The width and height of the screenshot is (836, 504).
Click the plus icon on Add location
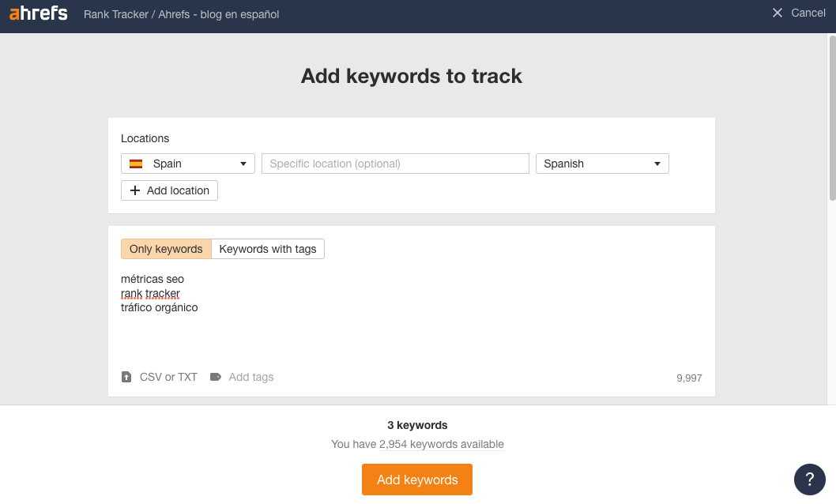tap(134, 190)
